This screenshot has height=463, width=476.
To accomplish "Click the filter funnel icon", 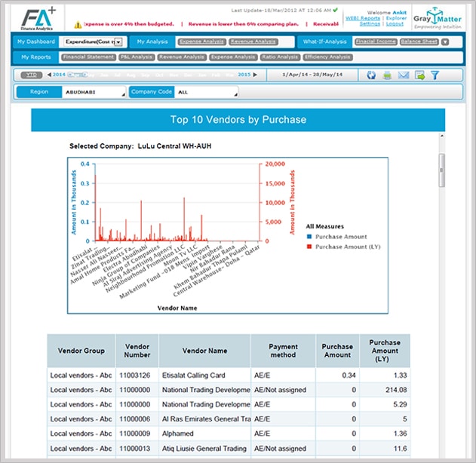I will 435,75.
